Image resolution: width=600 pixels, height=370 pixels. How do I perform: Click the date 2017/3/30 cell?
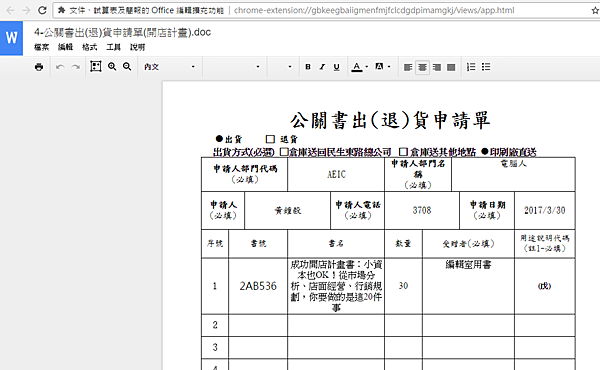545,210
